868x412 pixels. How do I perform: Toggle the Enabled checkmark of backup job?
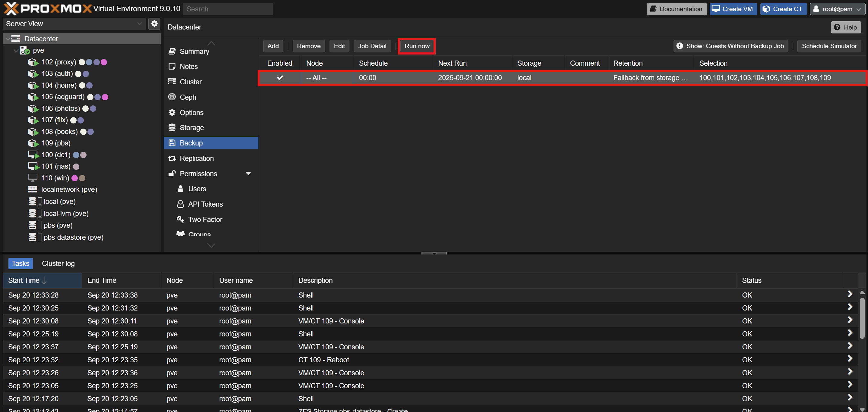[x=280, y=78]
